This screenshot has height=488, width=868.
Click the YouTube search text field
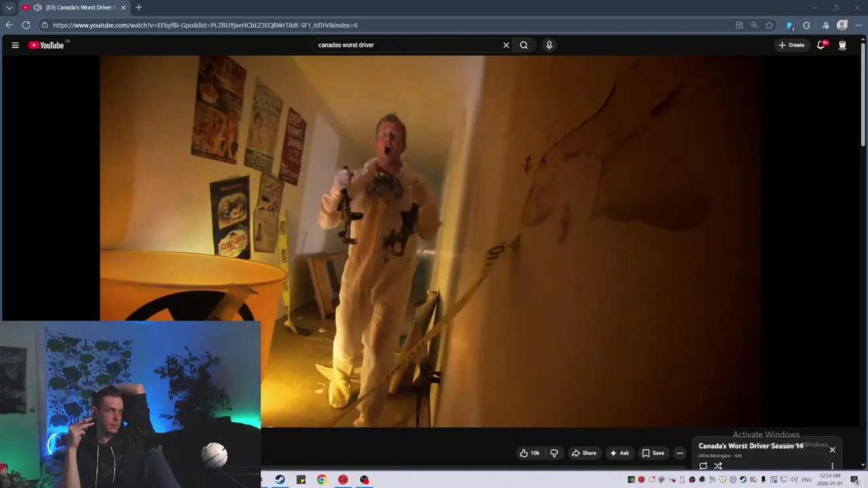407,45
